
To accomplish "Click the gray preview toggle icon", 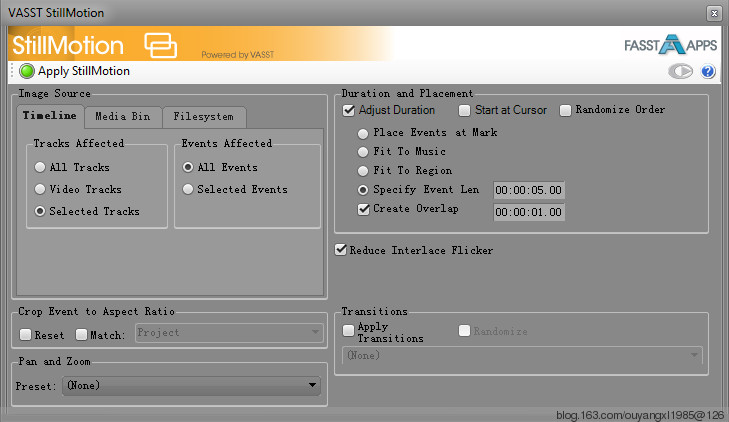I will click(681, 72).
